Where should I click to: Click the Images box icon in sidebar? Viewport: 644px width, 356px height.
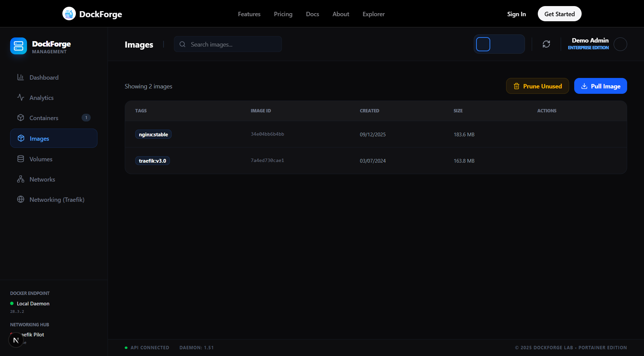click(21, 138)
